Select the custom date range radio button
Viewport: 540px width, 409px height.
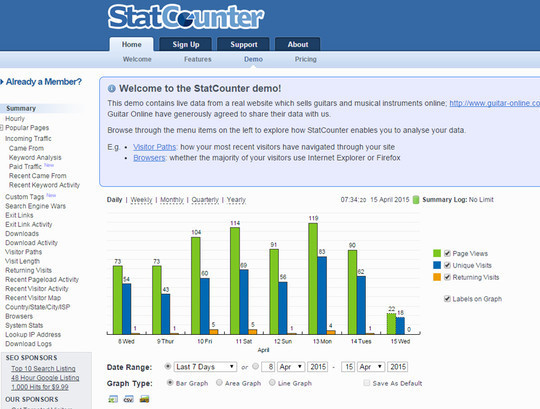tap(255, 366)
